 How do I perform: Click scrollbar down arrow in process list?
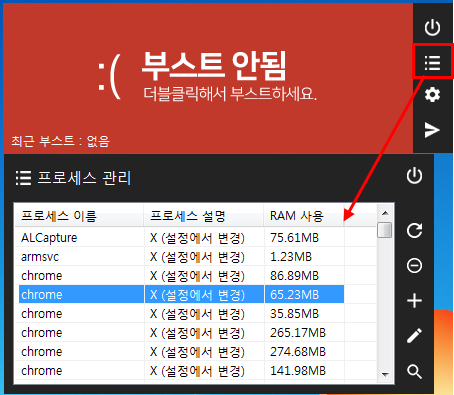(385, 375)
